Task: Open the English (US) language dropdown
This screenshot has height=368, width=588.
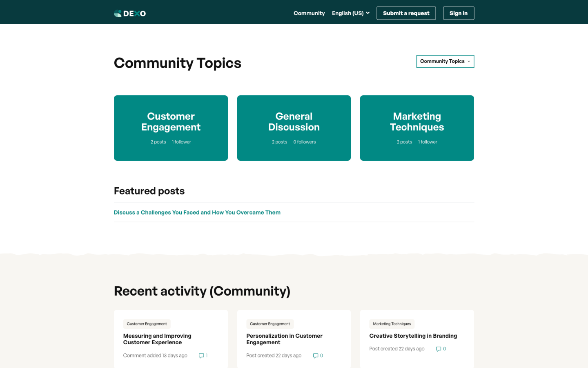Action: coord(350,13)
